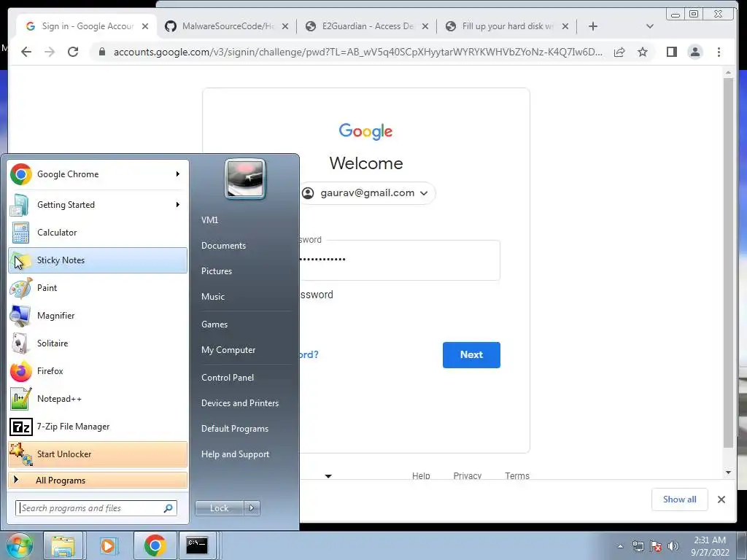The height and width of the screenshot is (560, 747).
Task: Open Action Center flag icon in tray
Action: coord(656,546)
